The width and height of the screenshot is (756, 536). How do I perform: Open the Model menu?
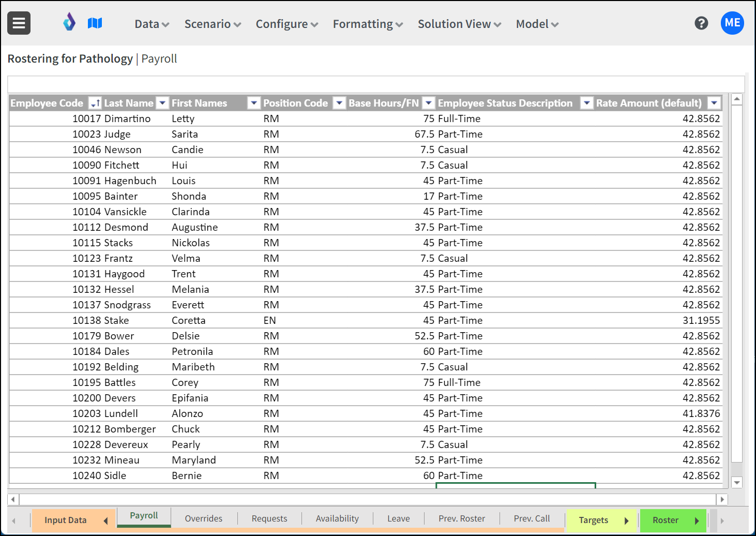537,24
